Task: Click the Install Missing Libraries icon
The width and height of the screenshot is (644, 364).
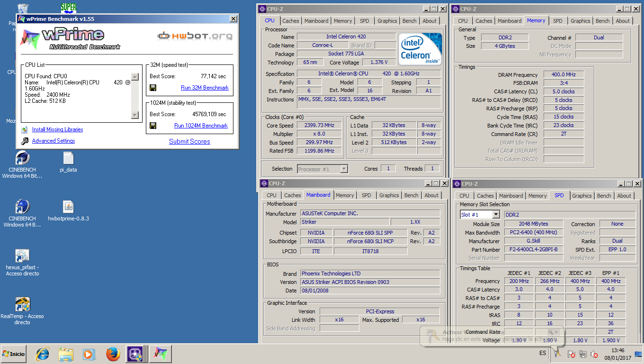Action: [24, 129]
